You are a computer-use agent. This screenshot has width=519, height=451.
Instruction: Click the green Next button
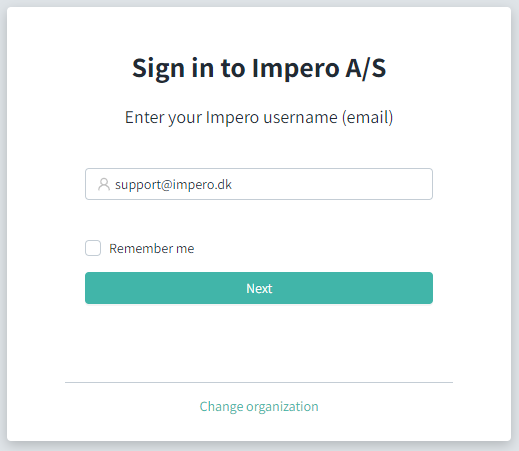pyautogui.click(x=259, y=288)
